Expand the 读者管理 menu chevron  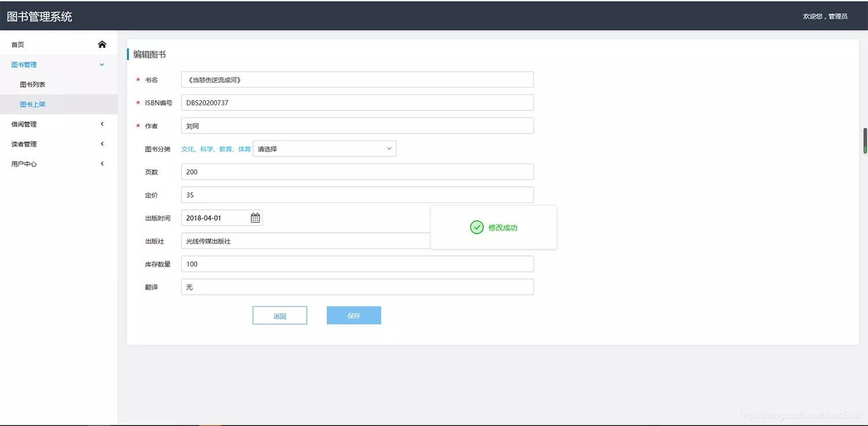(x=102, y=144)
